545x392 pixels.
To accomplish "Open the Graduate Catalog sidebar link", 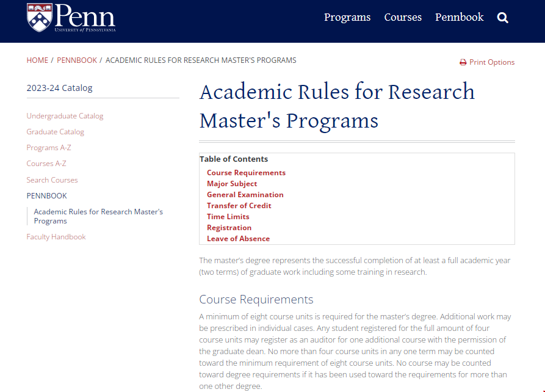I will (x=55, y=132).
